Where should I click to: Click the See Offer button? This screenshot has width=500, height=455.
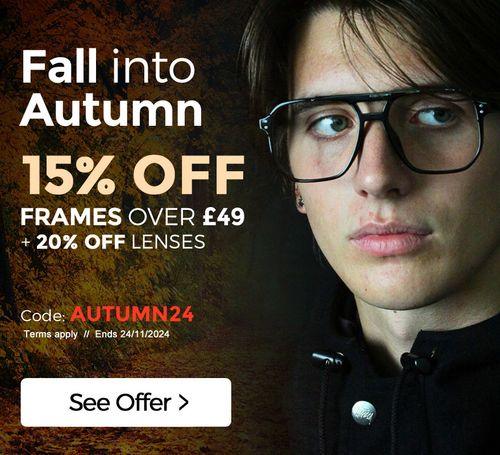tap(126, 402)
